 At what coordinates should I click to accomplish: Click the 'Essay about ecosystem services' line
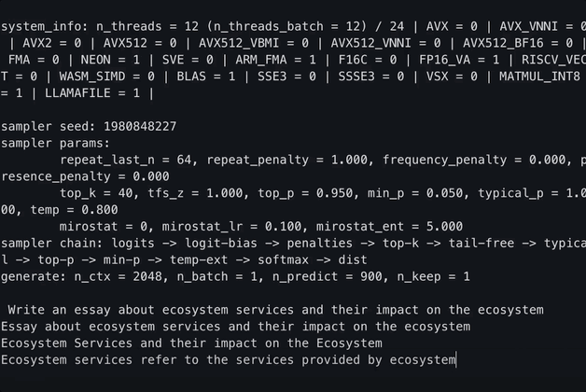coord(235,327)
